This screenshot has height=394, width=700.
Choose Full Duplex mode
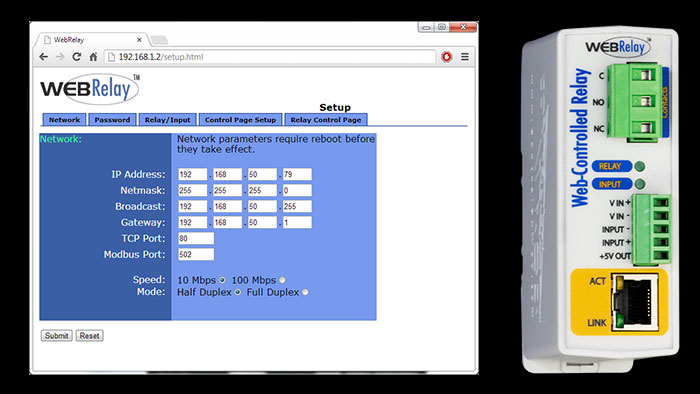305,292
